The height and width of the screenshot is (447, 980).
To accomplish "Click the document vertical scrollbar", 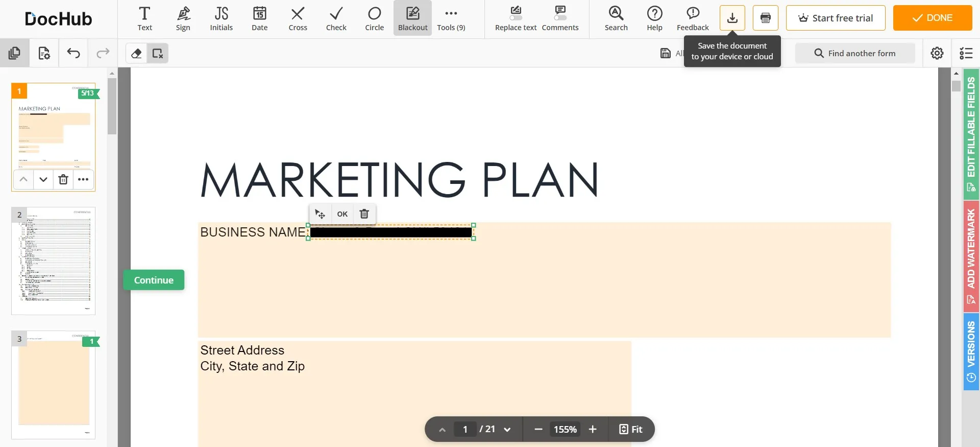I will (956, 86).
